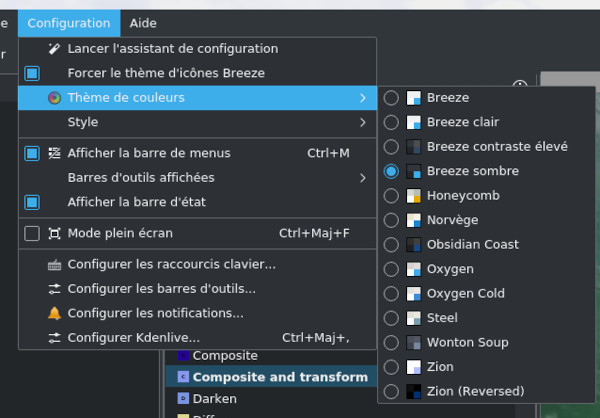This screenshot has height=418, width=600.
Task: Click the sliders icon beside Configurer les barres d'outils
Action: coord(54,289)
